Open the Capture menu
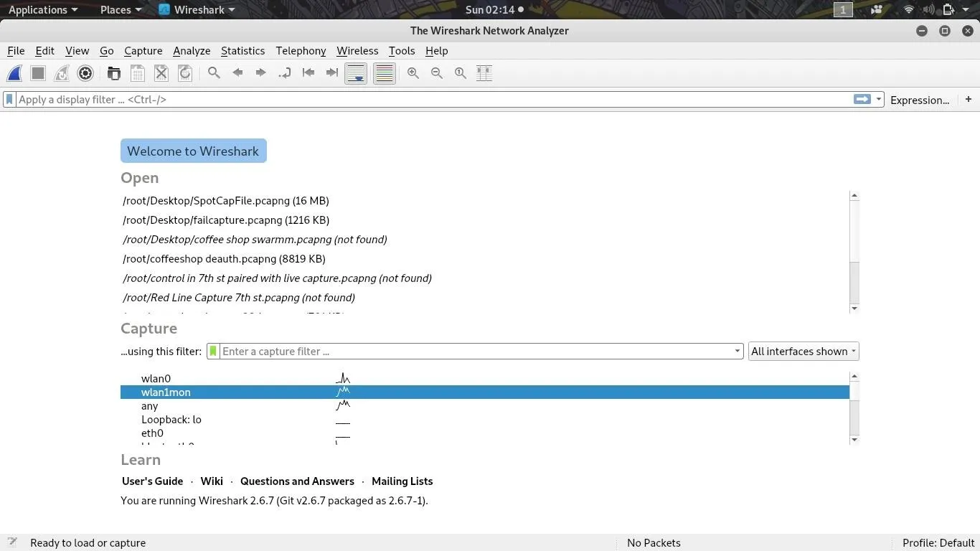Screen dimensions: 980x551 pos(143,51)
